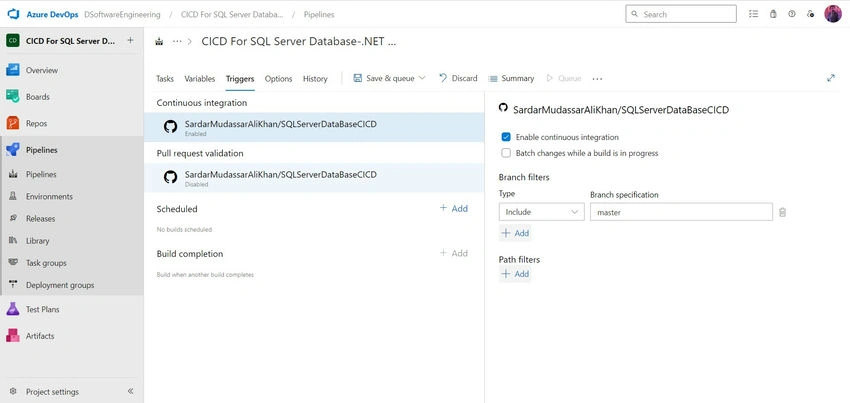Click the Search box in header

(x=681, y=14)
